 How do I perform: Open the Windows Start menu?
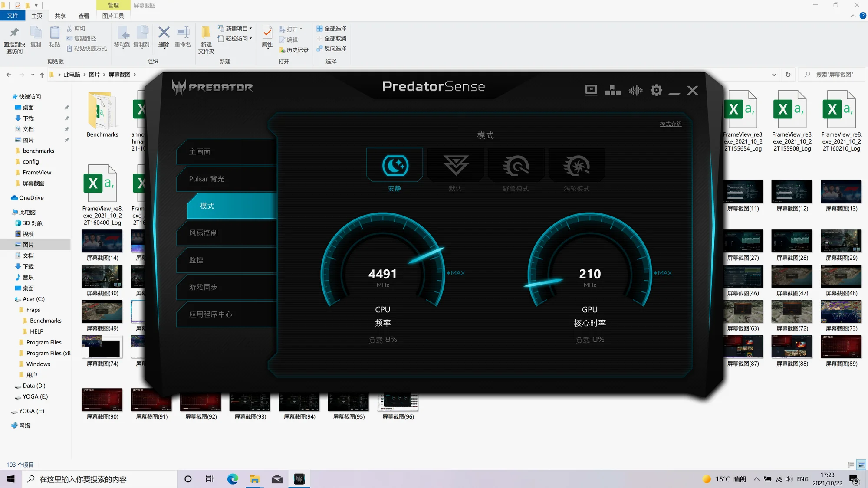[11, 479]
